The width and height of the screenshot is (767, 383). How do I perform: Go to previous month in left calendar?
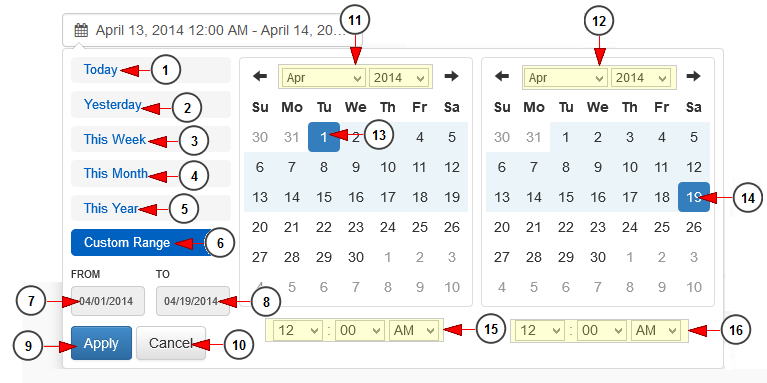[260, 76]
